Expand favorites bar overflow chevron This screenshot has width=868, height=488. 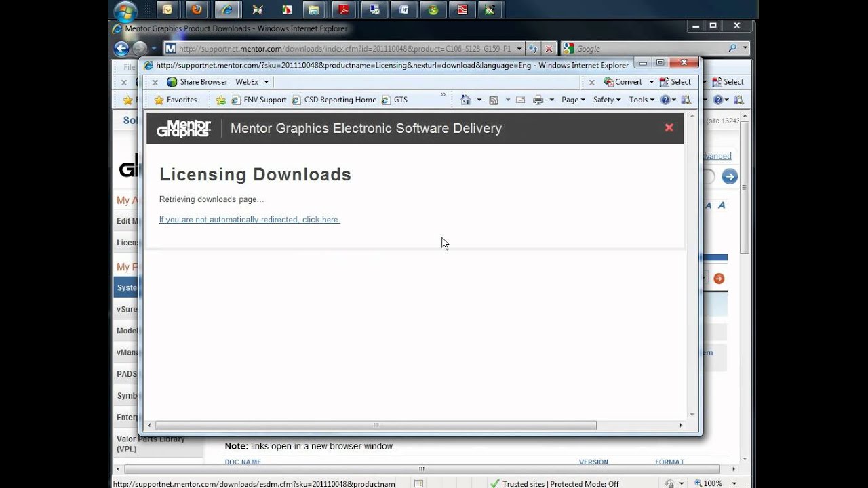443,95
